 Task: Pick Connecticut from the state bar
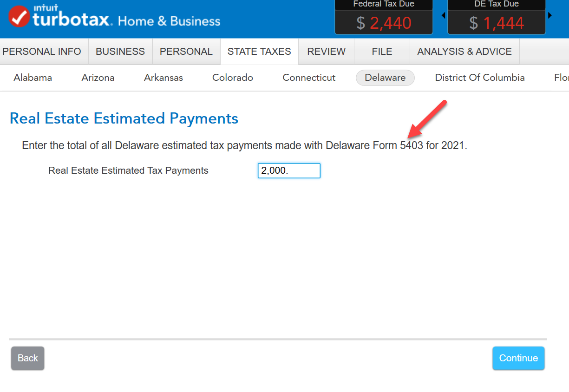(309, 78)
